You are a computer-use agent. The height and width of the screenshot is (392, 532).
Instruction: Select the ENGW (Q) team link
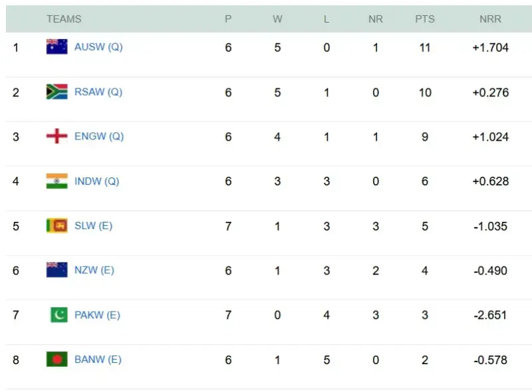99,136
